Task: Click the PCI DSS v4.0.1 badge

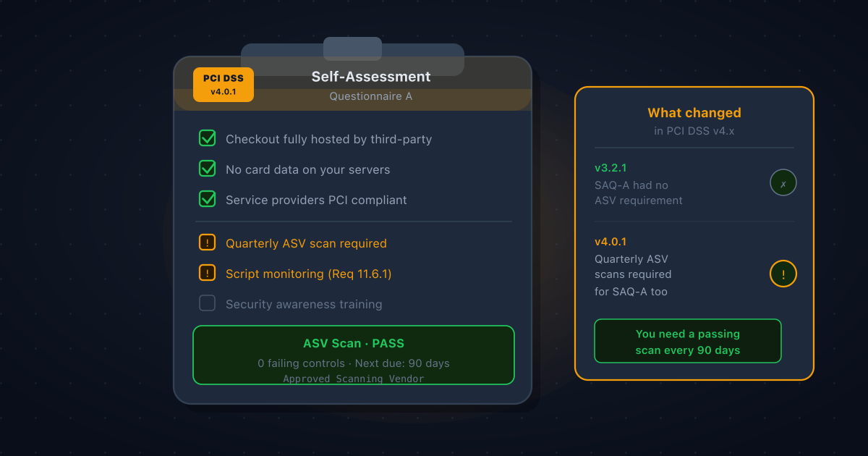Action: pyautogui.click(x=224, y=85)
